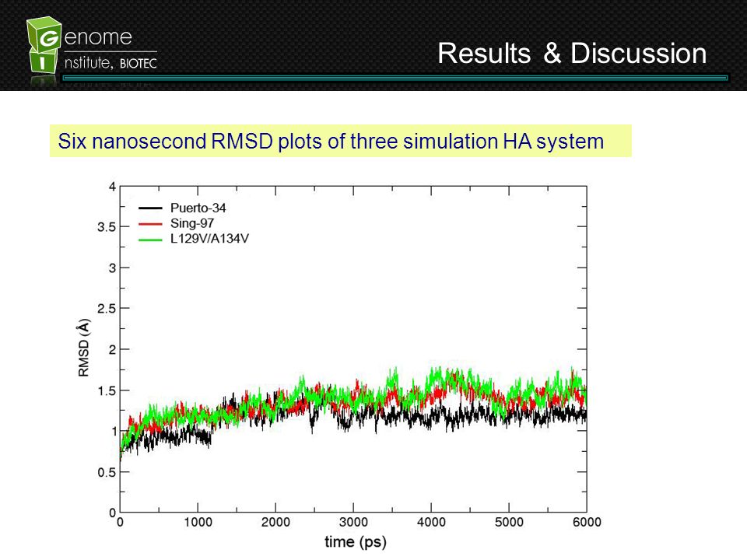
Task: Click the red Sing-97 legend line
Action: coord(150,224)
